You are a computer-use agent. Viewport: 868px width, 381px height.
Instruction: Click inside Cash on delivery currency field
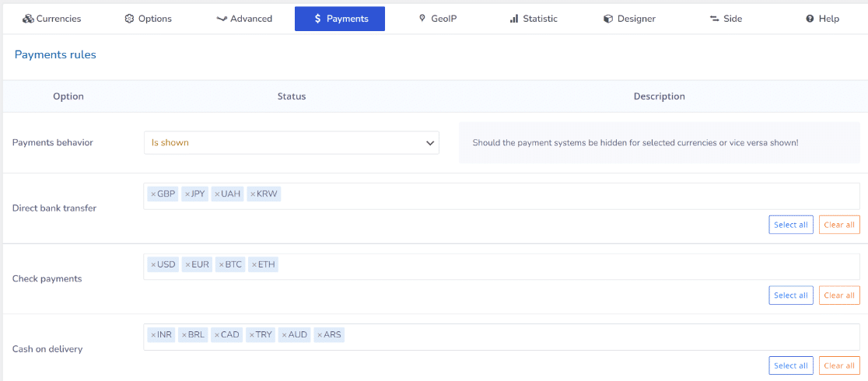pos(502,337)
